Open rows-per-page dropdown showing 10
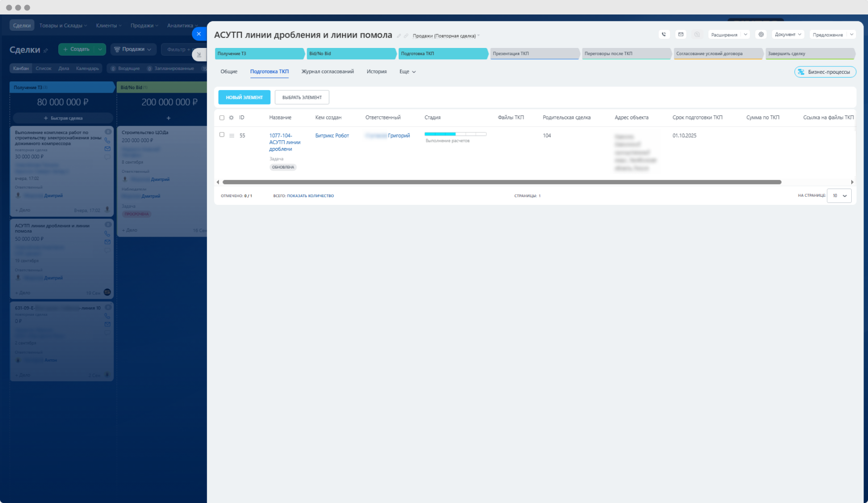868x503 pixels. tap(840, 196)
